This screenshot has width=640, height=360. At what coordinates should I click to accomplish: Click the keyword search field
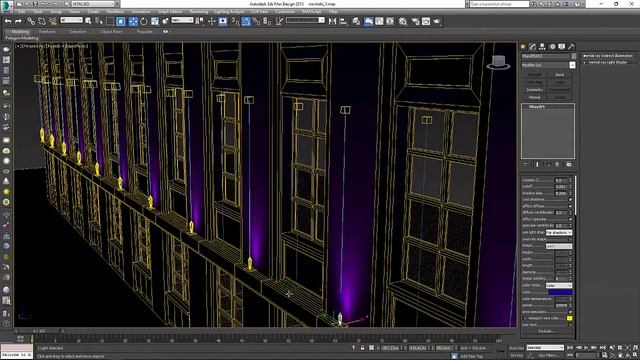(499, 4)
